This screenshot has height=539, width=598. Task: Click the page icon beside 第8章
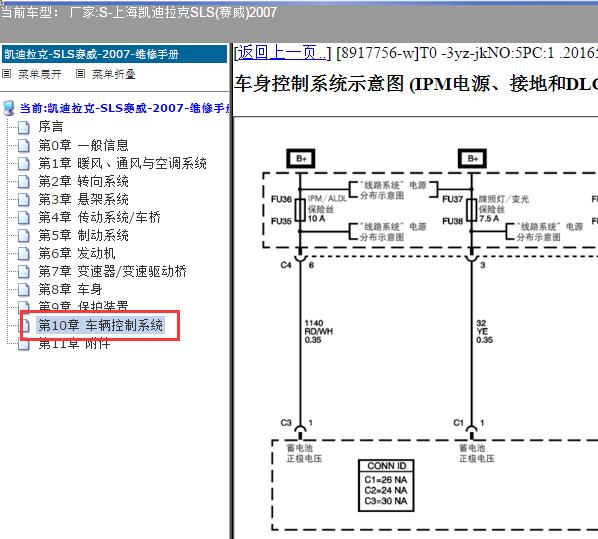[24, 290]
